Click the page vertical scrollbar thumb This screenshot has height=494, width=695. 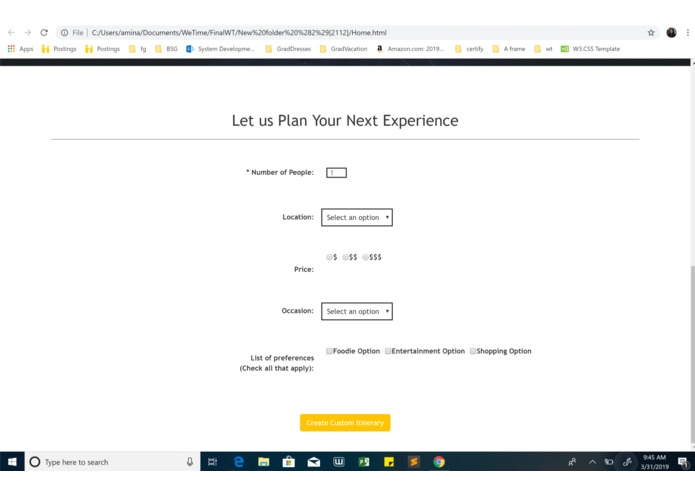click(x=692, y=354)
